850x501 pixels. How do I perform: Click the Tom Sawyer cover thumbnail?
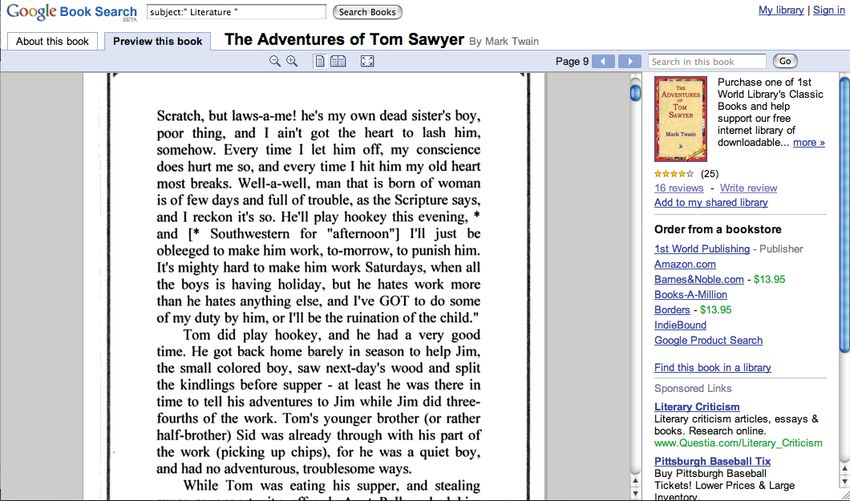click(680, 119)
